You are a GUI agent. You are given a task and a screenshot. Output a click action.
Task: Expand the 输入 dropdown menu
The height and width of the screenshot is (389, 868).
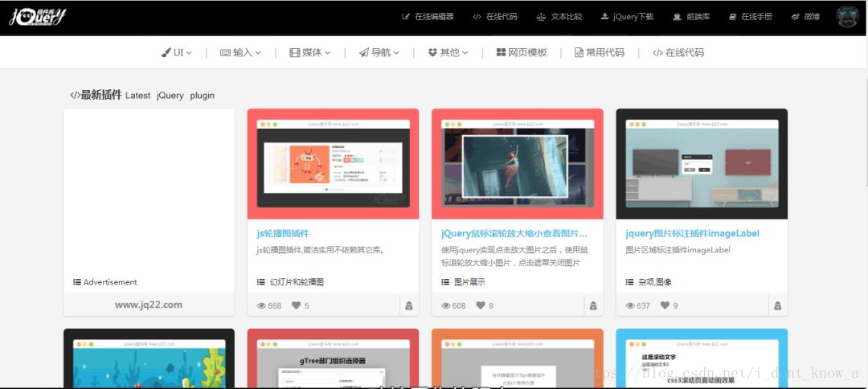tap(241, 52)
